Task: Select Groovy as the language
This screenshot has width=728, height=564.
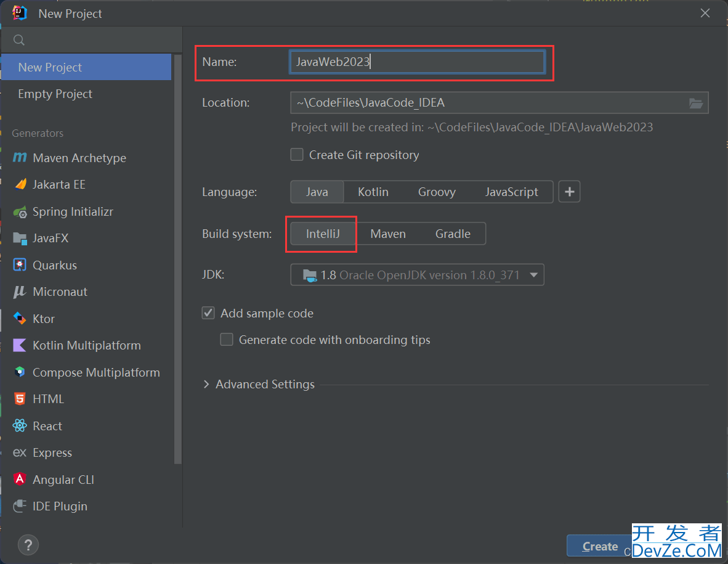Action: 437,192
